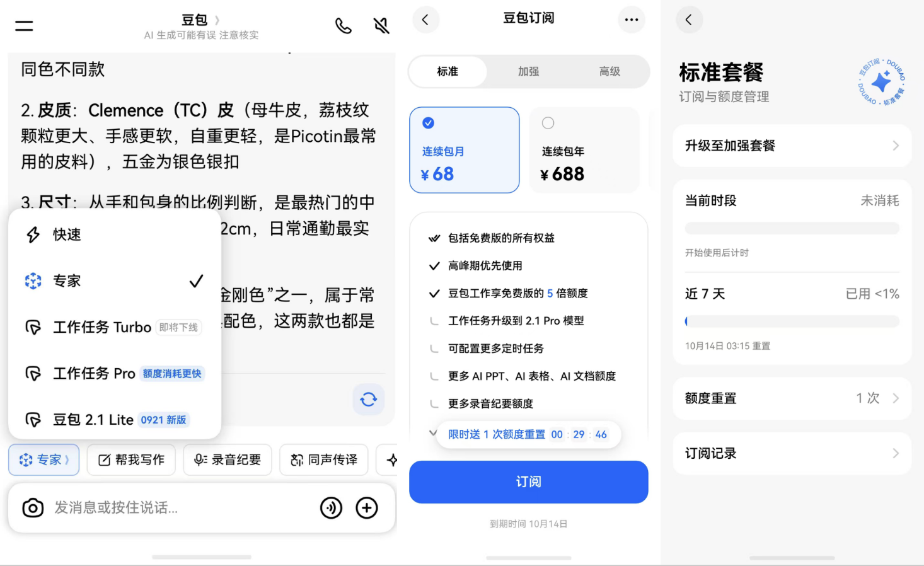Select the 连续包年 ¥688 plan
The height and width of the screenshot is (566, 924).
(x=584, y=150)
